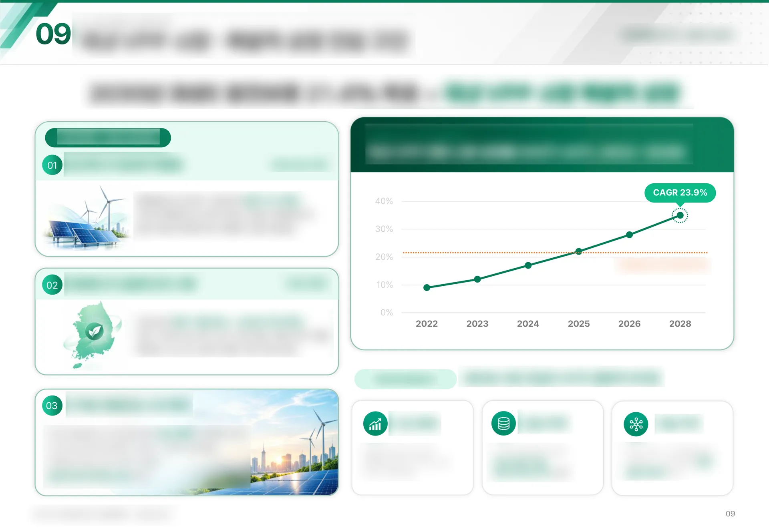Image resolution: width=769 pixels, height=532 pixels.
Task: Click the network nodes icon
Action: point(636,424)
